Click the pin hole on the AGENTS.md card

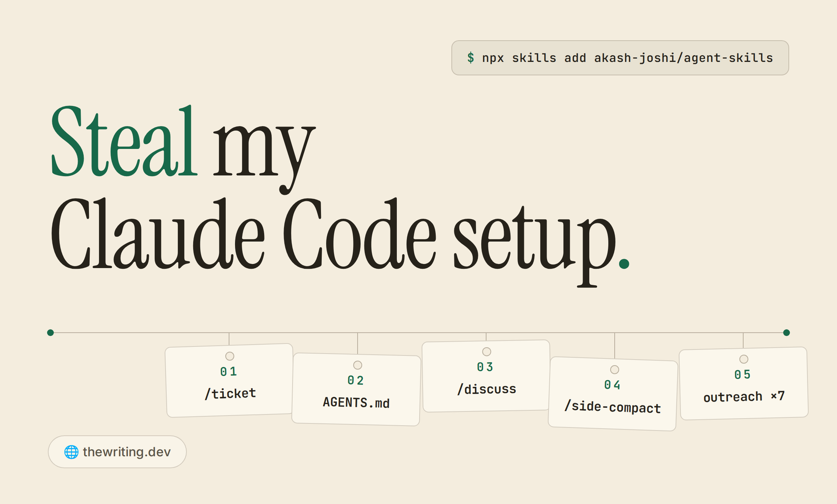[357, 365]
